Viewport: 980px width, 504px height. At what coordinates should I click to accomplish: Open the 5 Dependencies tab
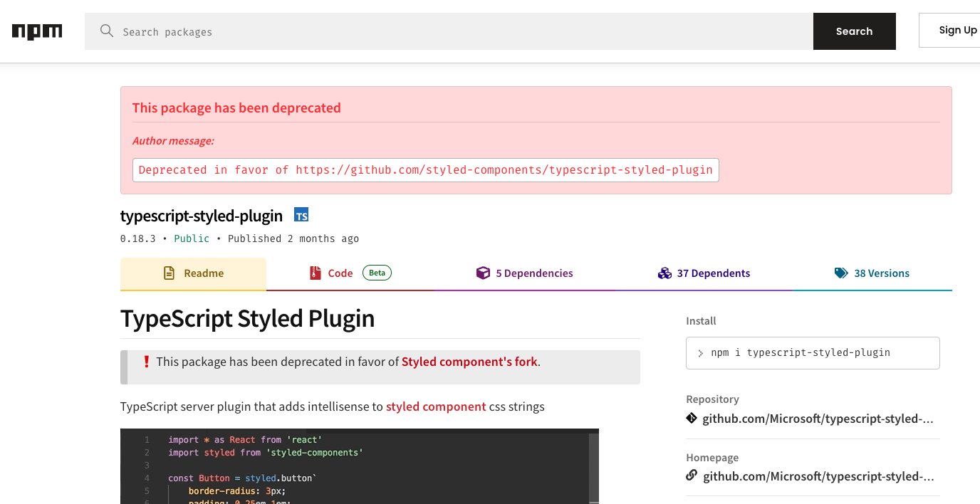(524, 273)
